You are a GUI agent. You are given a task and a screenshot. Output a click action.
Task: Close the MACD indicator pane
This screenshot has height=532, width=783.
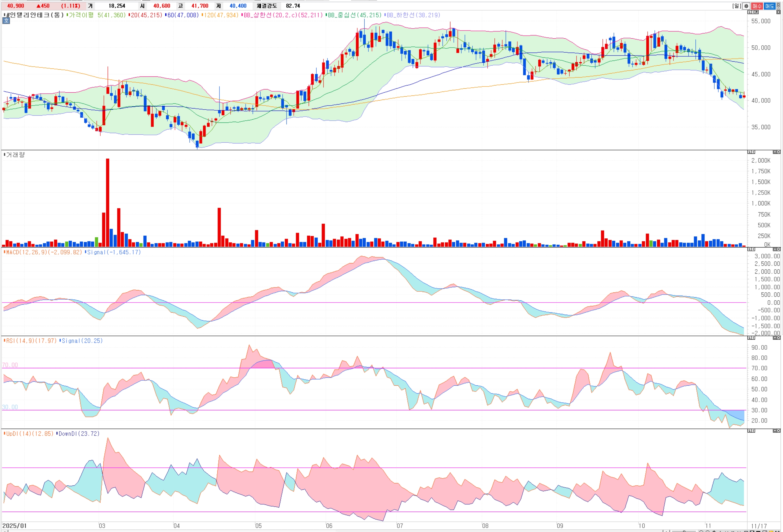778,250
